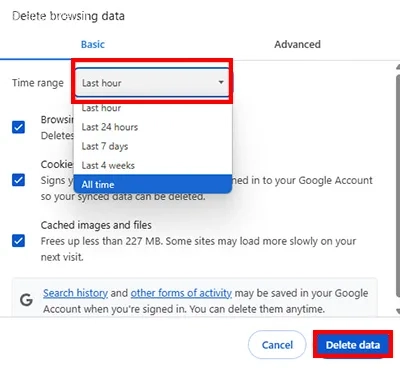The height and width of the screenshot is (371, 400).
Task: Choose Last hour from the time list
Action: [x=153, y=108]
